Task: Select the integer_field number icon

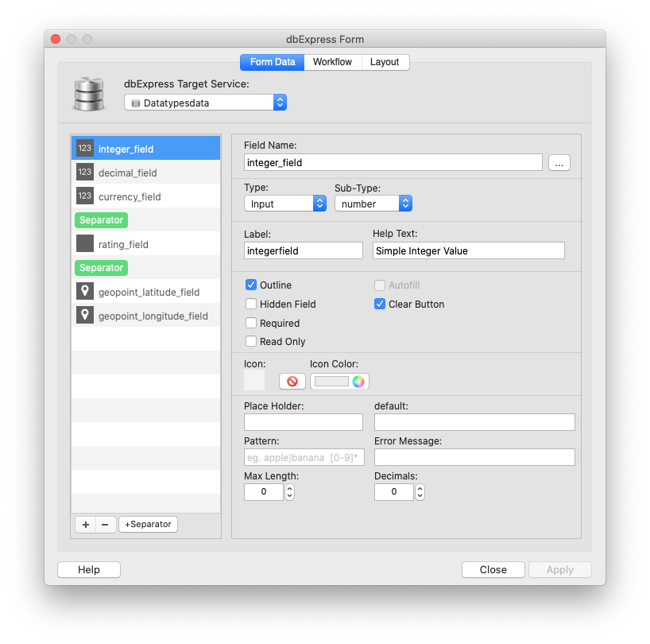Action: (85, 149)
